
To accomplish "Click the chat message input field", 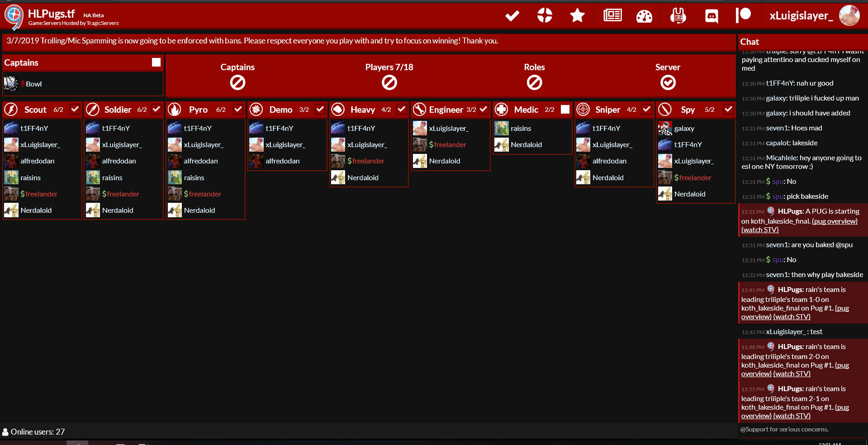I will coord(802,430).
